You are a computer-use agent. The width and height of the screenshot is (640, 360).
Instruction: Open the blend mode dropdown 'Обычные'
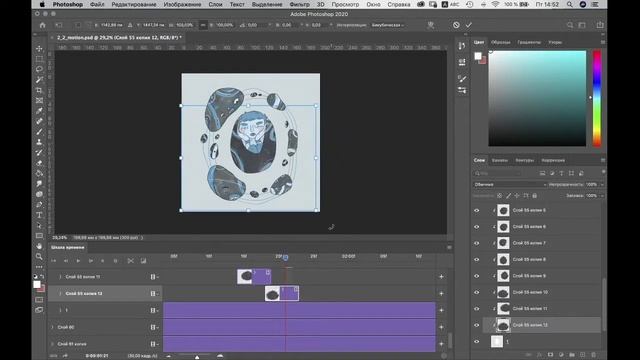click(510, 184)
